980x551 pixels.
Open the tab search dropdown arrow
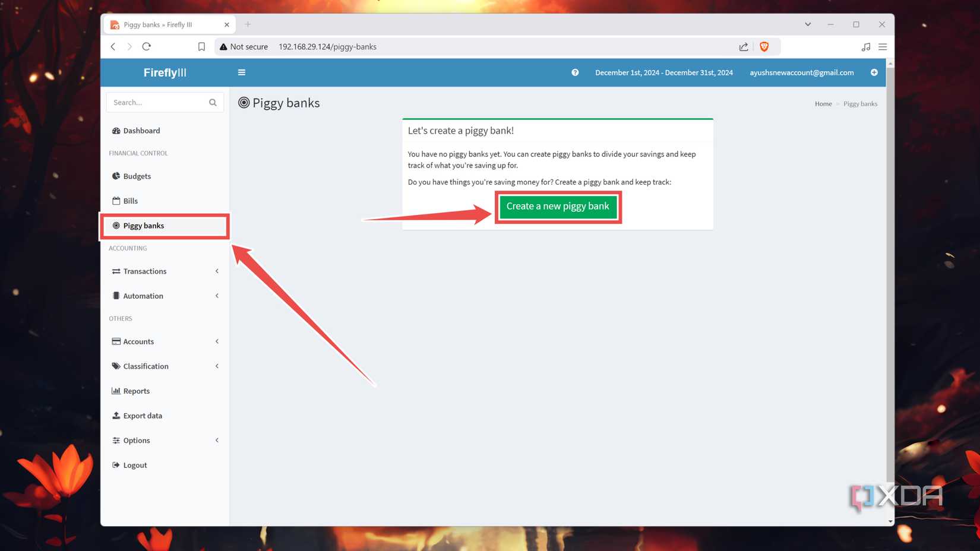point(808,24)
